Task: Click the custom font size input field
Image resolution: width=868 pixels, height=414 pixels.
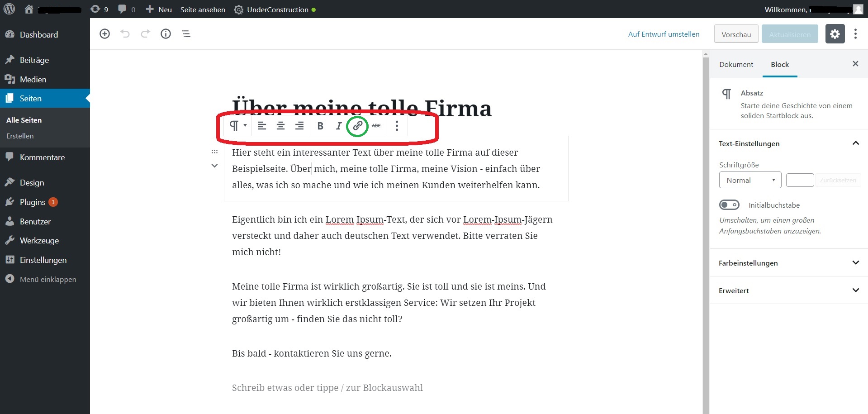Action: coord(800,180)
